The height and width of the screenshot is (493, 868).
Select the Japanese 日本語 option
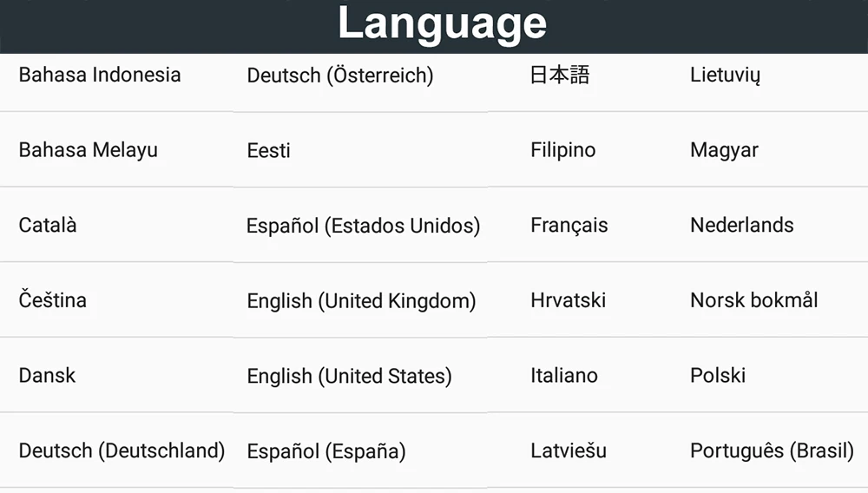560,75
